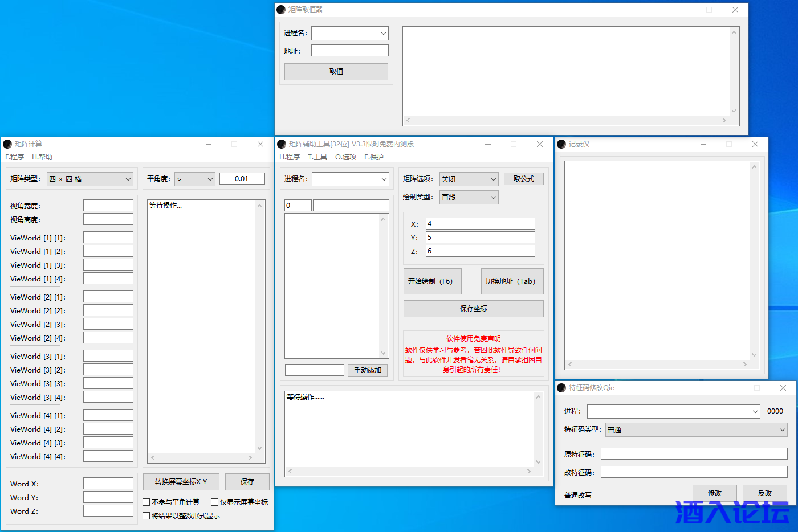Expand the 绘制类型 dropdown set to 直线
The image size is (798, 532).
[x=469, y=197]
